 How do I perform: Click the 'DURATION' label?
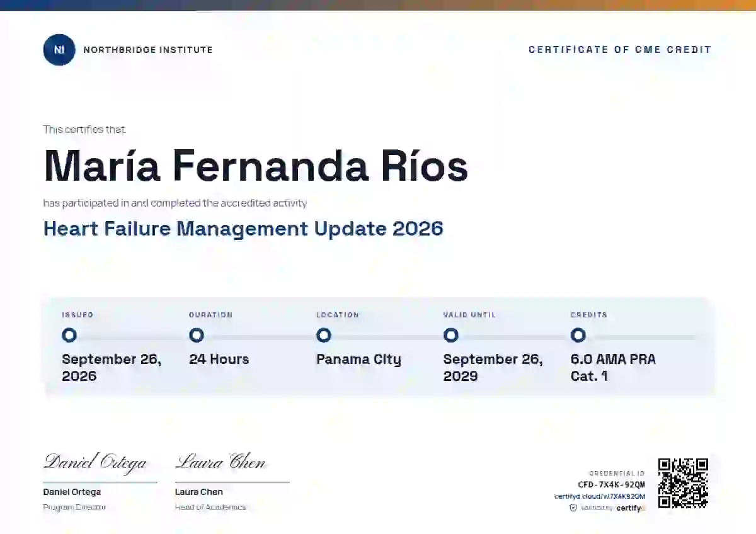tap(210, 315)
